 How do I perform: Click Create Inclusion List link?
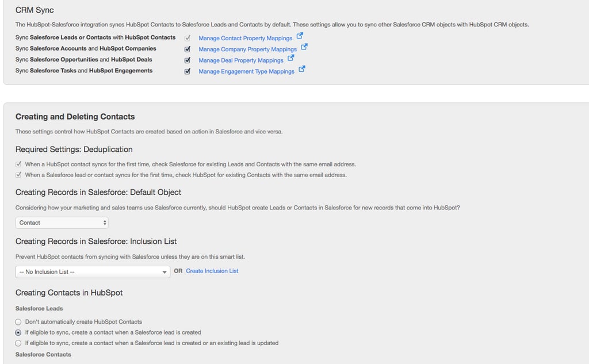pyautogui.click(x=212, y=271)
